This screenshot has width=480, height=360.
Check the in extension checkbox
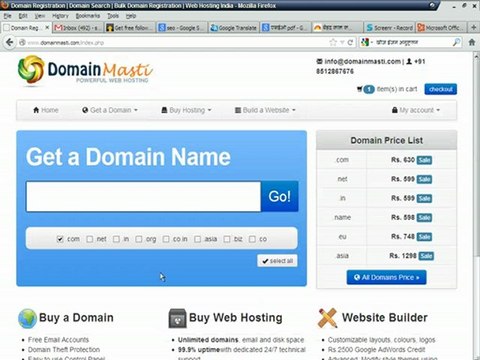[x=116, y=239]
